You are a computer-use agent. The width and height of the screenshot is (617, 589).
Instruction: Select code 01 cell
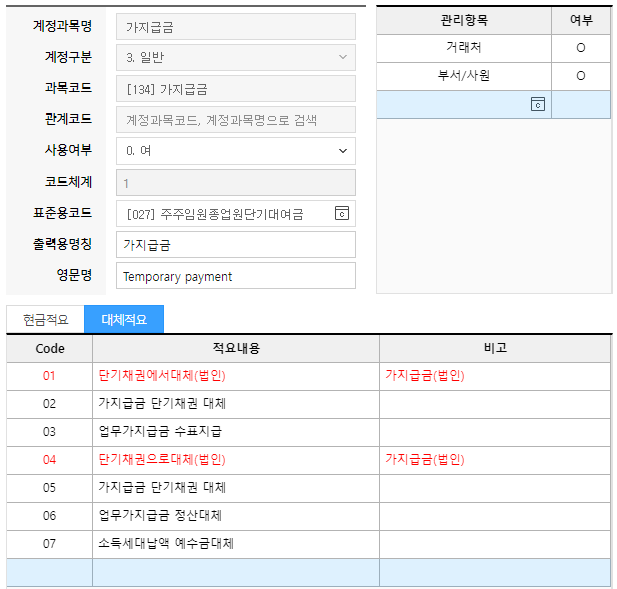click(x=50, y=376)
